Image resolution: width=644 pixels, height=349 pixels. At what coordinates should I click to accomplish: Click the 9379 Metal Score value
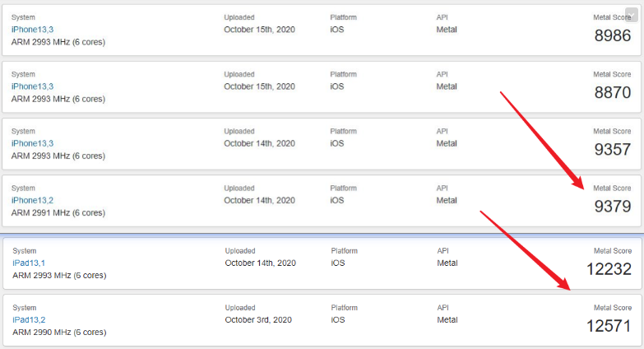coord(613,207)
